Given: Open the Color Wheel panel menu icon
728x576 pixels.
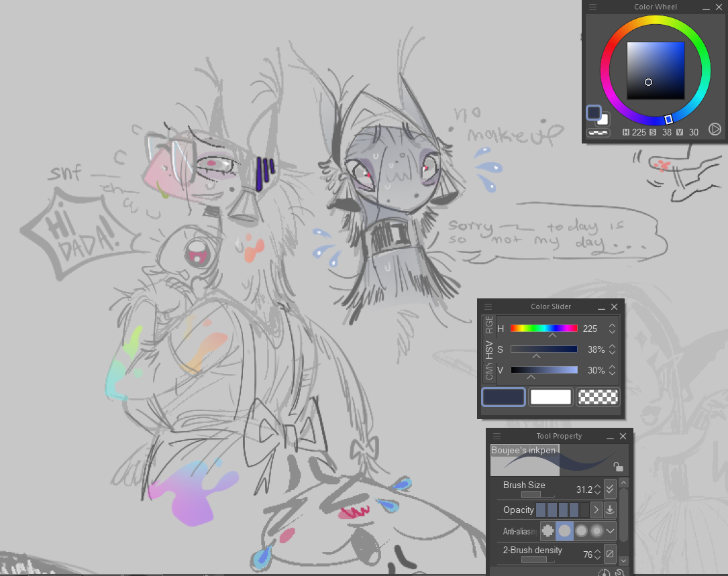Looking at the screenshot, I should (x=592, y=7).
